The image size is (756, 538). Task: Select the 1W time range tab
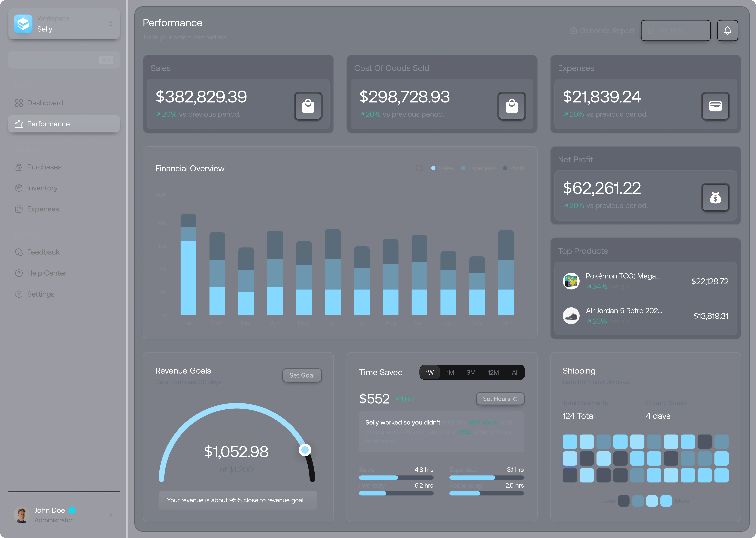tap(430, 372)
